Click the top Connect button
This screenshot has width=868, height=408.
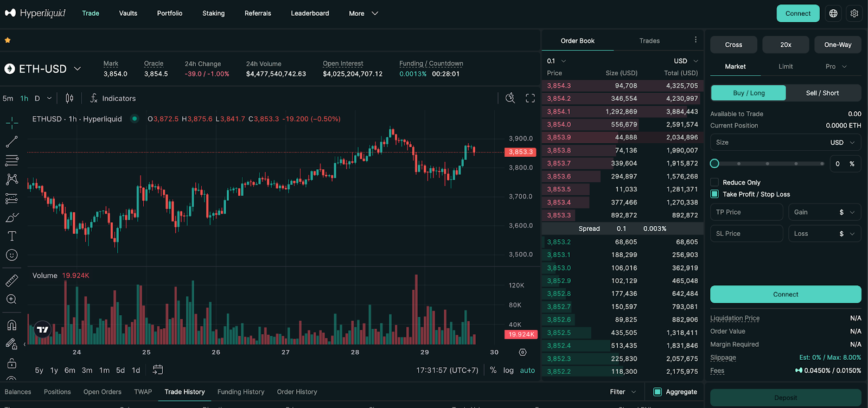point(798,14)
